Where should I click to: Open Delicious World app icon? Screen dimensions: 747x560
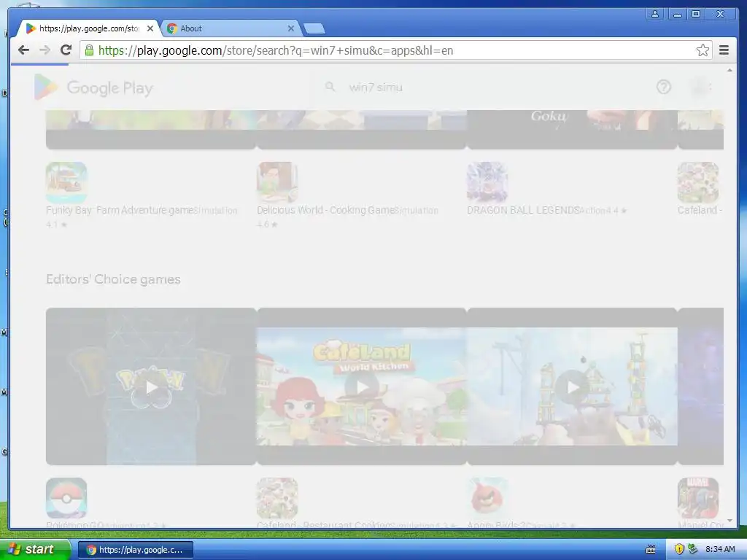tap(277, 182)
